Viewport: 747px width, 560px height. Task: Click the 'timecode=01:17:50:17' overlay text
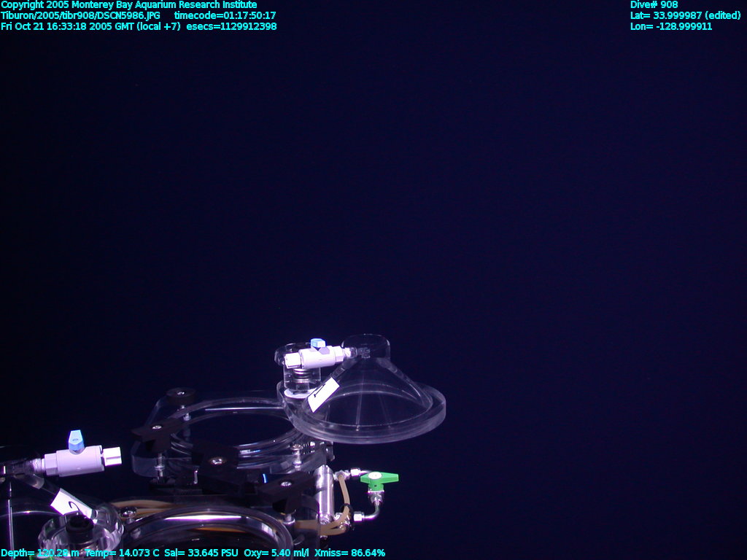click(x=225, y=15)
